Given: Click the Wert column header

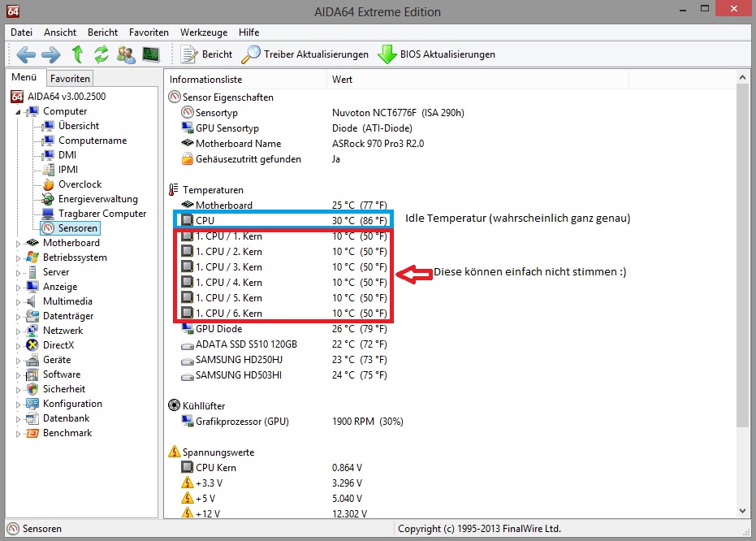Looking at the screenshot, I should point(477,80).
